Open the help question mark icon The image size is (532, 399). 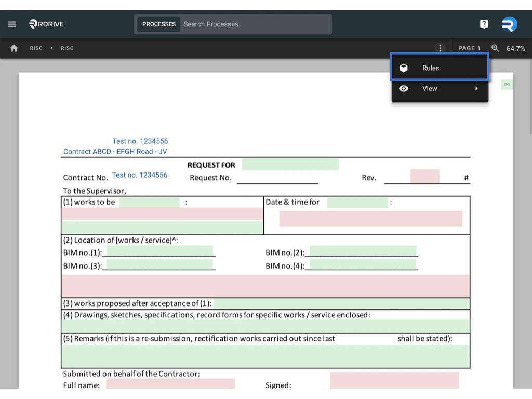[x=484, y=24]
